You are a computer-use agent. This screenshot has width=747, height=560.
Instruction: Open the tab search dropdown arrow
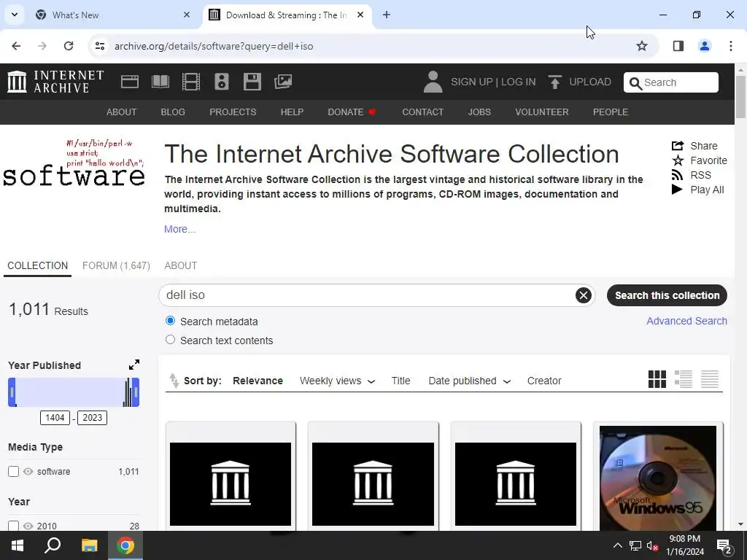15,15
